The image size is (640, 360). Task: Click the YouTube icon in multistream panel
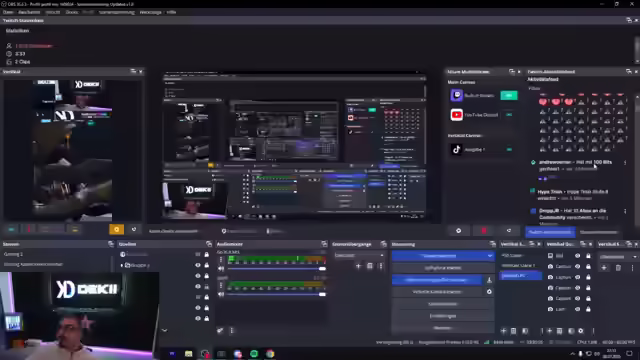[x=456, y=115]
